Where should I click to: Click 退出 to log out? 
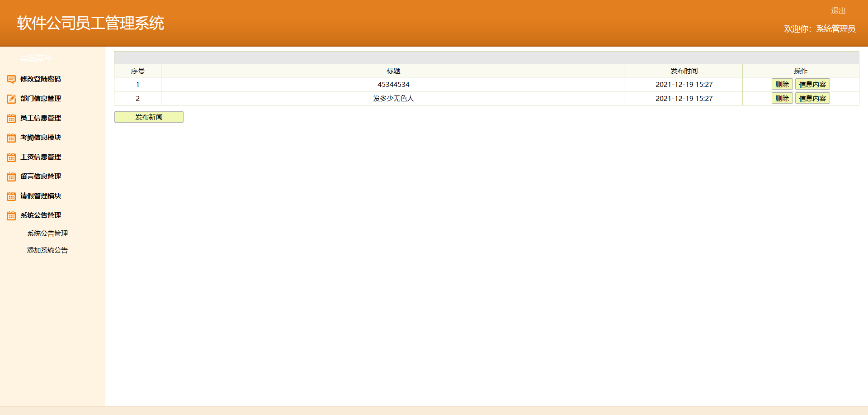click(838, 10)
